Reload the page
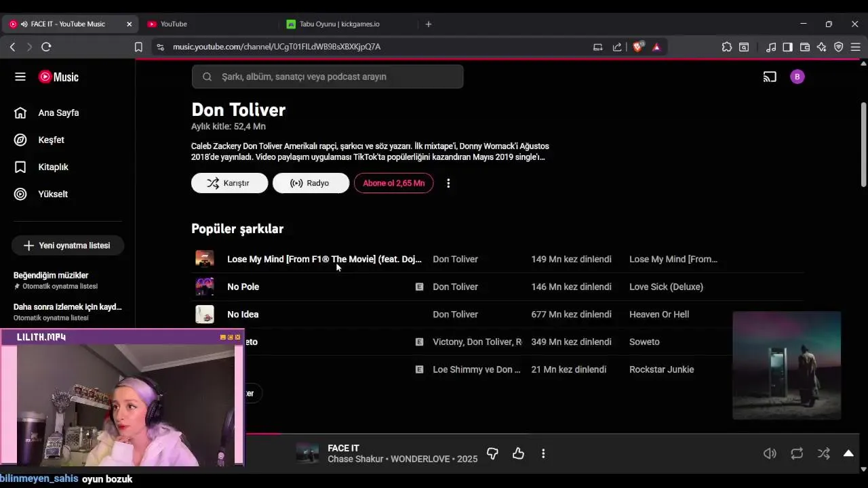 (46, 47)
